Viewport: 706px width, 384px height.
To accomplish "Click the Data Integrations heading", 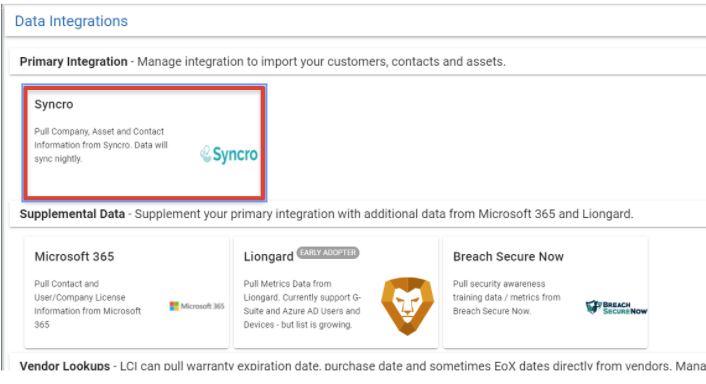I will 71,21.
